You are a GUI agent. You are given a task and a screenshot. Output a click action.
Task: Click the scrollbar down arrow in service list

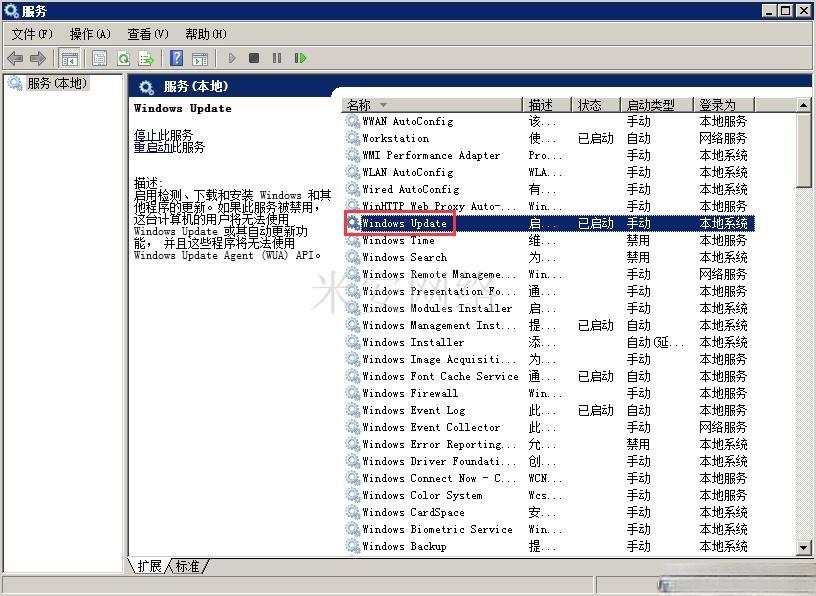coord(804,548)
